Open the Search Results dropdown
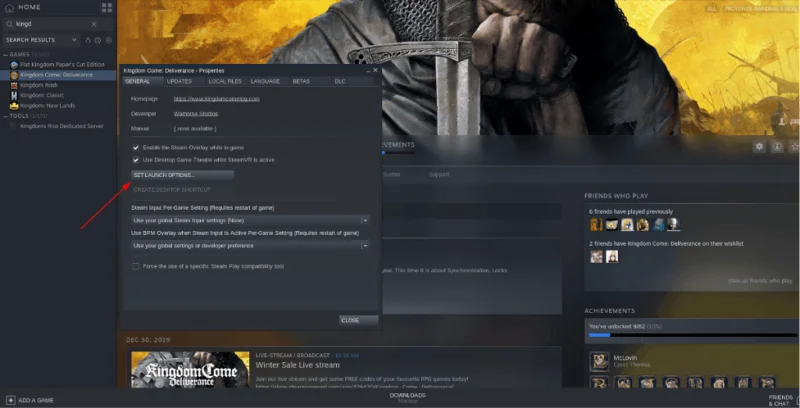Viewport: 800px width, 408px height. pos(41,40)
